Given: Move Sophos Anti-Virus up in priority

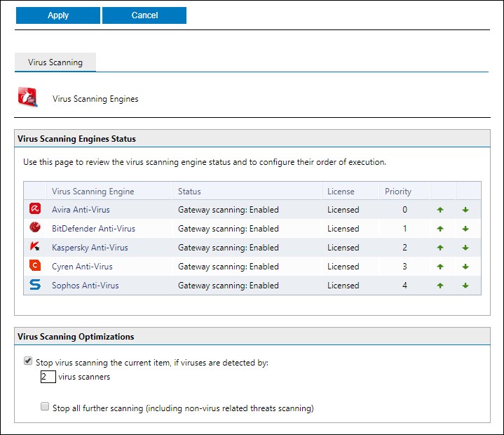Looking at the screenshot, I should click(440, 286).
